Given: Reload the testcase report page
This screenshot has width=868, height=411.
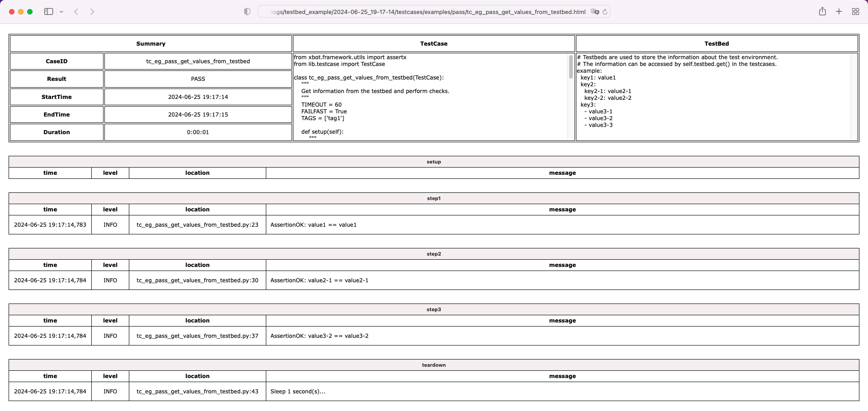Looking at the screenshot, I should pos(606,12).
